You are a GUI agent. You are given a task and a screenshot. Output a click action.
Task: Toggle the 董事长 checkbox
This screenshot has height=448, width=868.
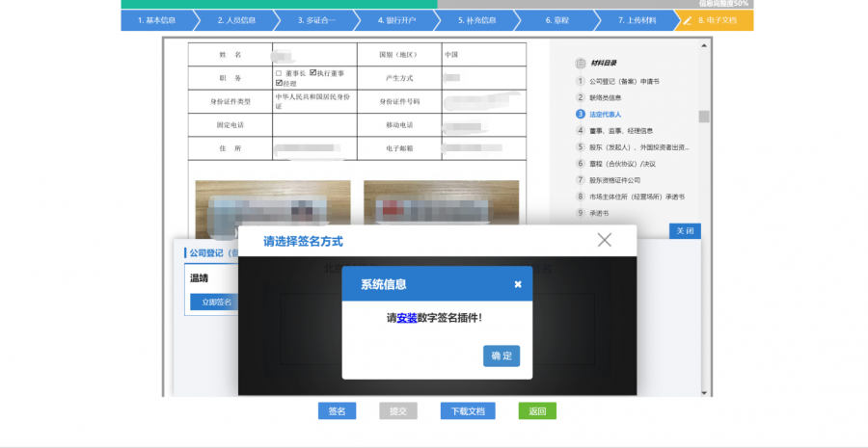pos(279,73)
